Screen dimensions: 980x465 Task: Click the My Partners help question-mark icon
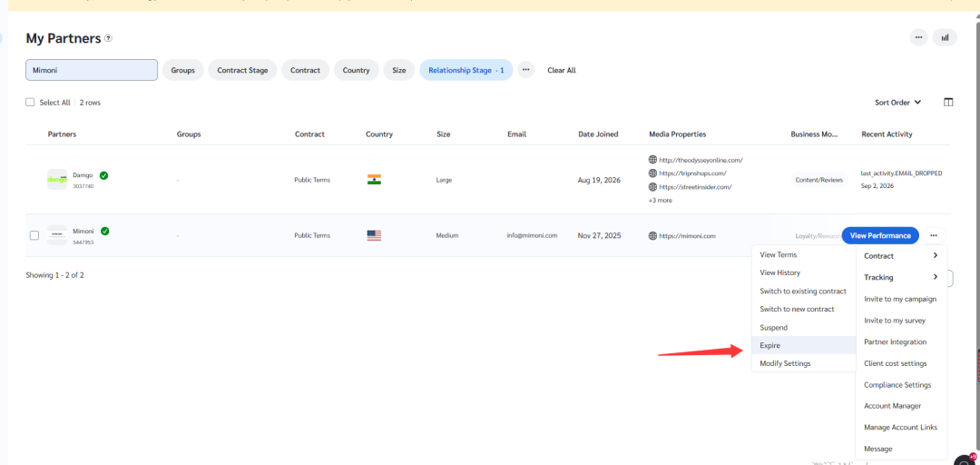coord(109,38)
